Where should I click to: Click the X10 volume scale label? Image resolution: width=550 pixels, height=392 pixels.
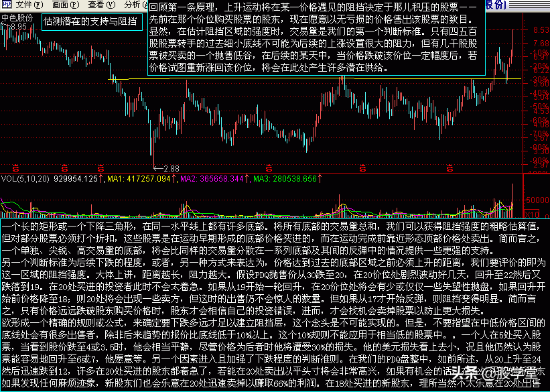[532, 214]
